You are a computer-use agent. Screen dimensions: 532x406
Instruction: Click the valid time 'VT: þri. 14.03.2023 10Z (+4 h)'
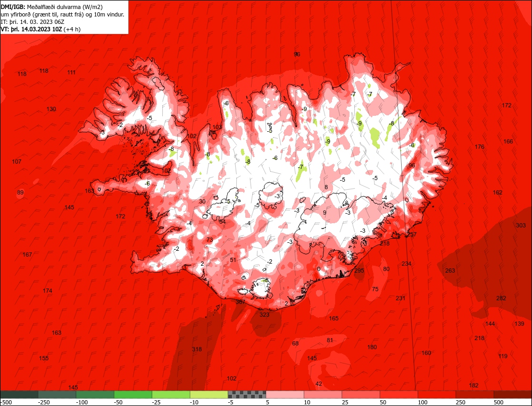pyautogui.click(x=41, y=29)
